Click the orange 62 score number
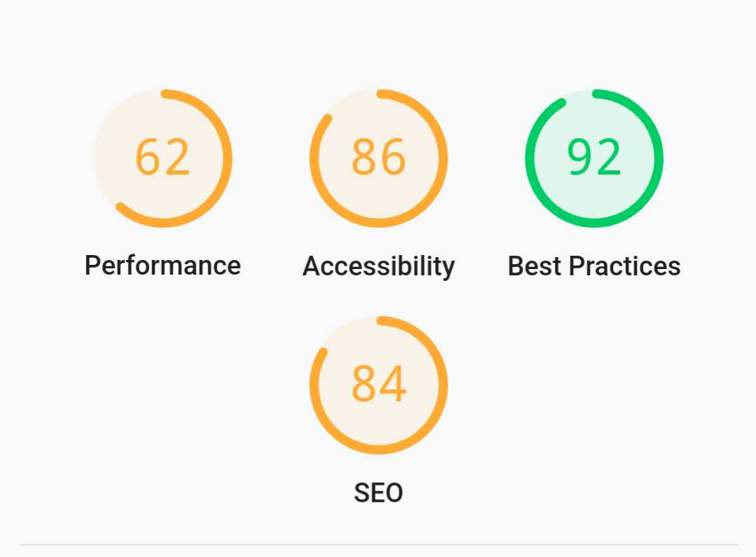 163,157
